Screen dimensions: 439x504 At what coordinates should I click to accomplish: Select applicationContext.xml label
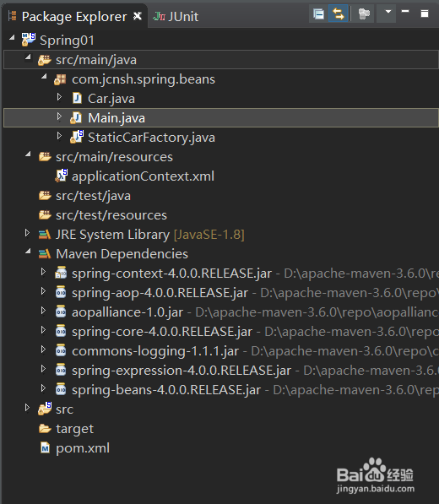pos(143,176)
